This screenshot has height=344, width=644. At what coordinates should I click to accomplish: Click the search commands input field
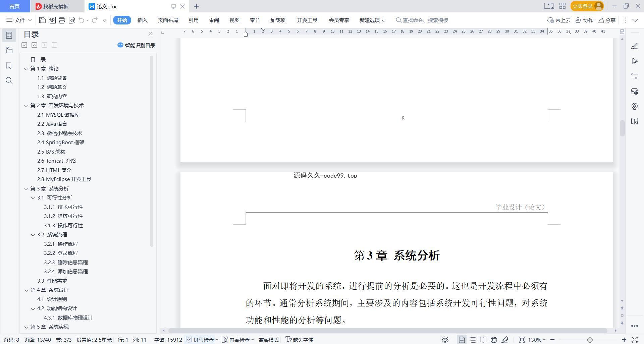pyautogui.click(x=425, y=20)
